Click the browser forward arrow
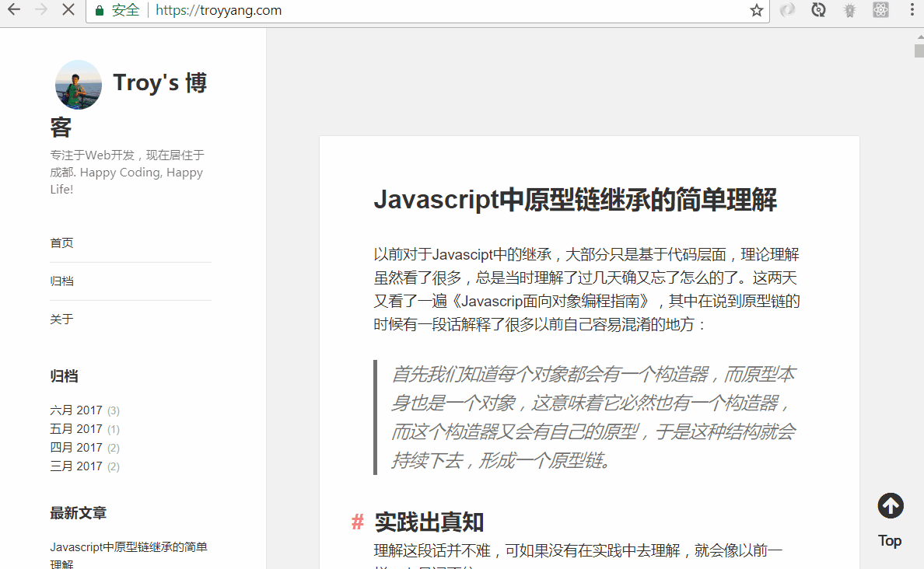Viewport: 924px width, 569px height. (x=41, y=10)
